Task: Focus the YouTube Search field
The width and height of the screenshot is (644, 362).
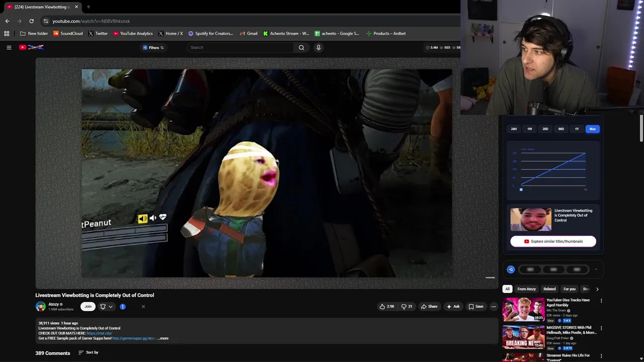Action: [x=240, y=47]
